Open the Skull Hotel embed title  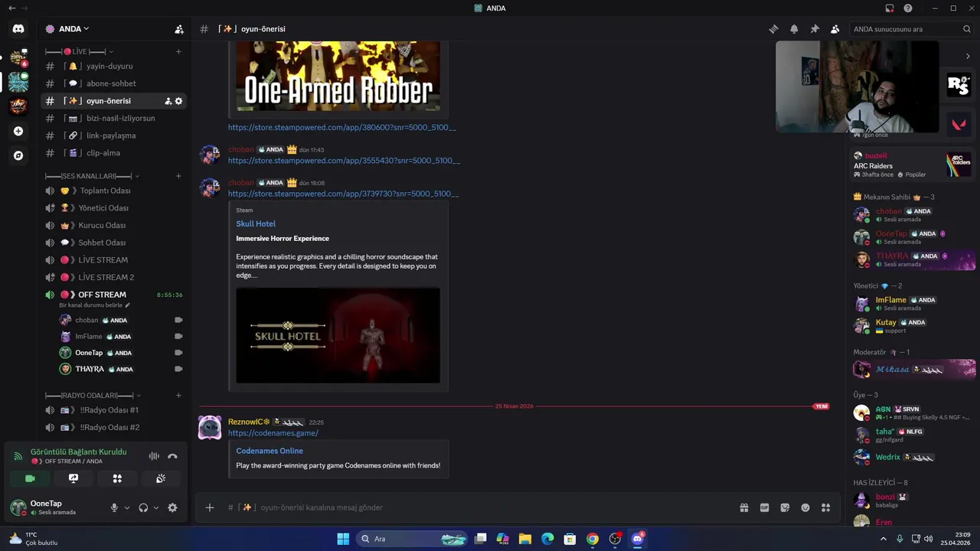[x=256, y=223]
